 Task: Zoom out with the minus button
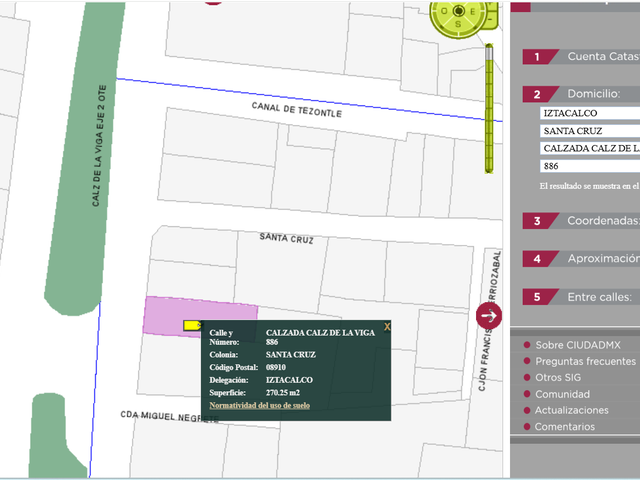pyautogui.click(x=491, y=18)
